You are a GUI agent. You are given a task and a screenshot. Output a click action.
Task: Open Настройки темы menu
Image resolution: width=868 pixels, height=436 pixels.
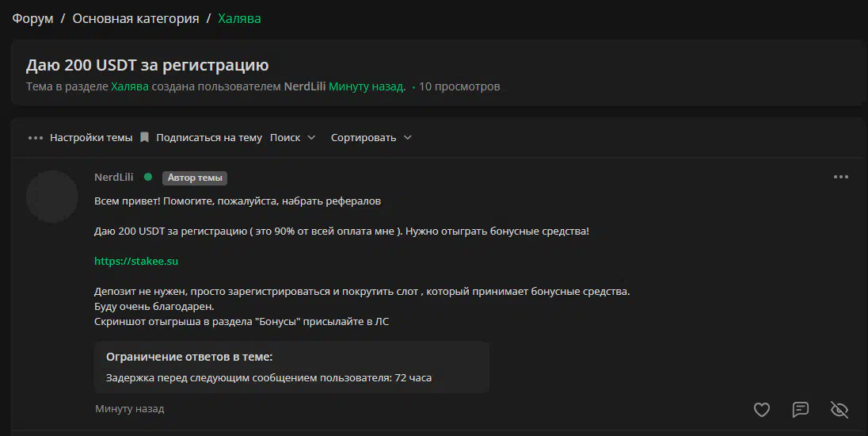[91, 137]
